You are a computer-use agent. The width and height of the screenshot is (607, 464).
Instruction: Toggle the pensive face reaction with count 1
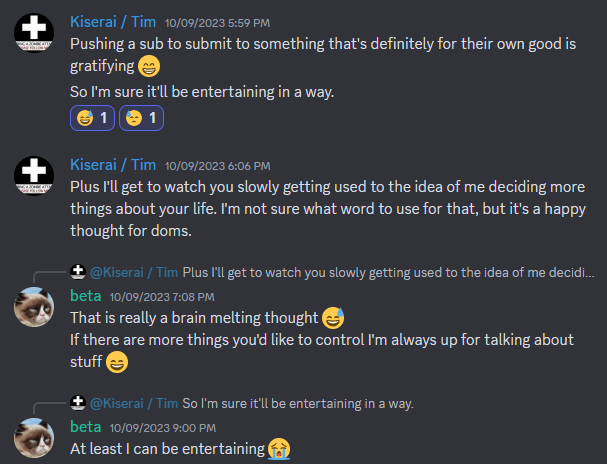click(141, 119)
